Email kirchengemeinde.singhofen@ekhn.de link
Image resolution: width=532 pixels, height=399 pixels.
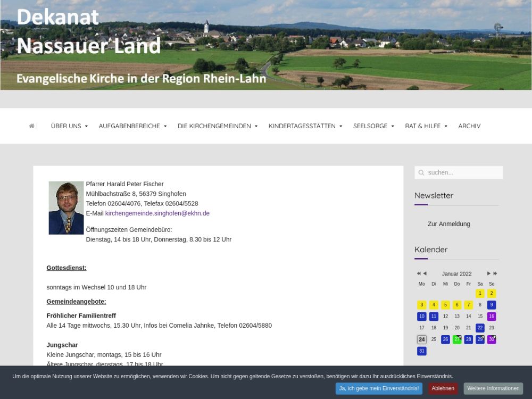[x=157, y=213]
